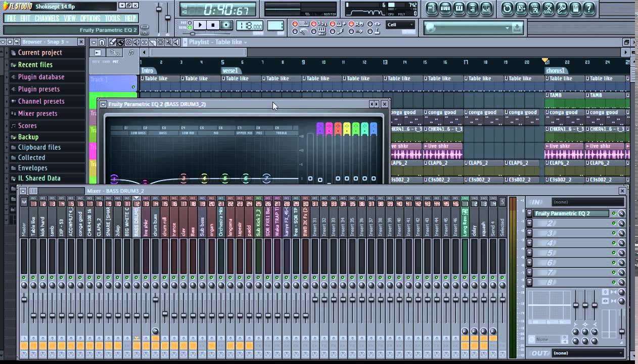Click the one-click audio recording microphone icon
This screenshot has height=364, width=638.
562,8
